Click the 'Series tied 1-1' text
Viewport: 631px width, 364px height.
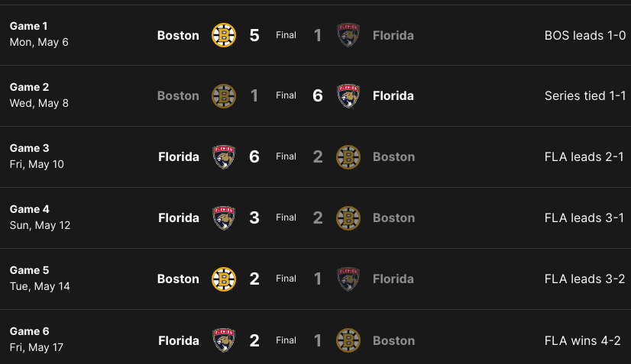[585, 96]
